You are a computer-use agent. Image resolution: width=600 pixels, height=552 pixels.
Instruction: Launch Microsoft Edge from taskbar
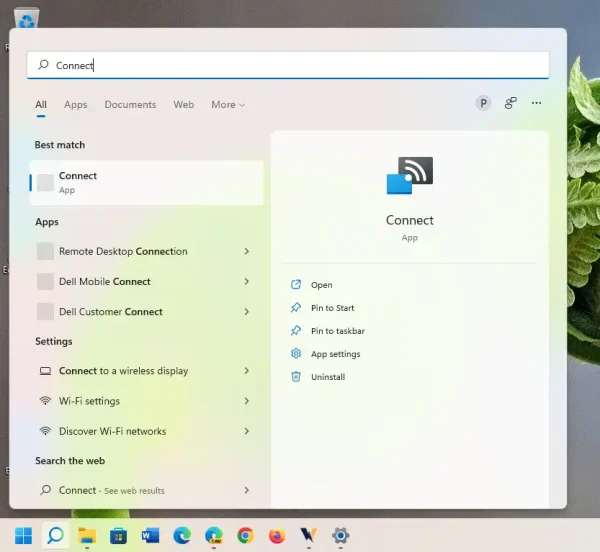pos(182,536)
